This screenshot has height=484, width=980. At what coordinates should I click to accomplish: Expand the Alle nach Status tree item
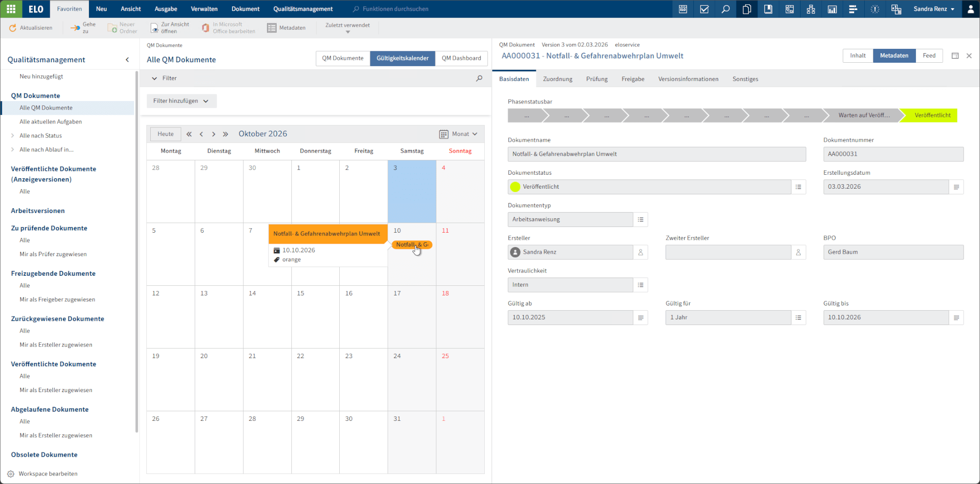pos(12,136)
